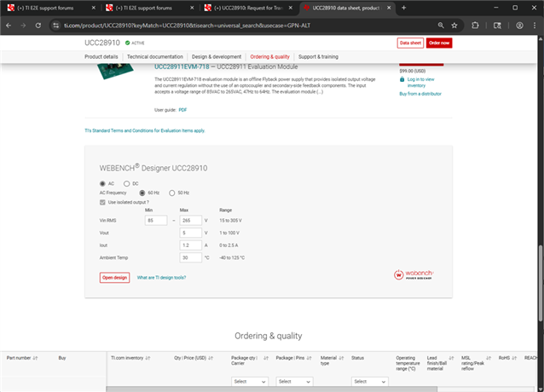
Task: Toggle Use isolated output checkbox
Action: [102, 202]
